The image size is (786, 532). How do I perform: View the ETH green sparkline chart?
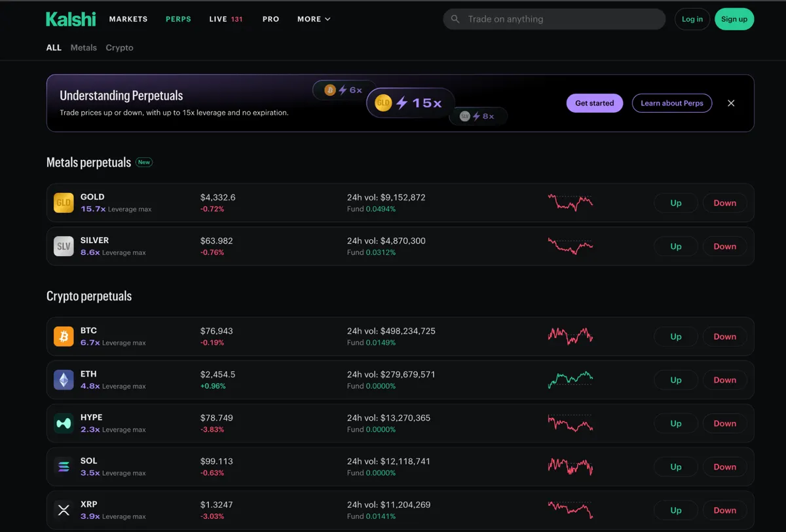pyautogui.click(x=571, y=379)
